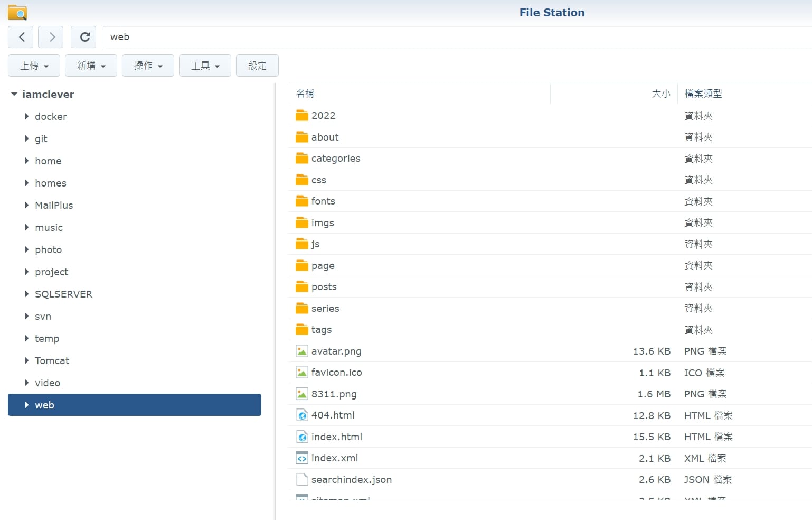Click the about folder icon
Viewport: 812px width, 520px height.
click(302, 137)
